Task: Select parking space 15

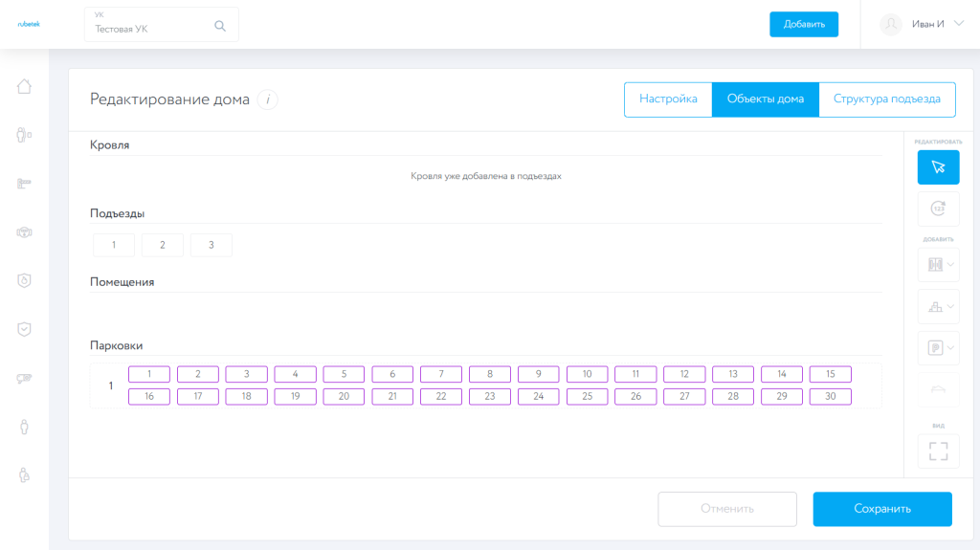Action: (831, 374)
